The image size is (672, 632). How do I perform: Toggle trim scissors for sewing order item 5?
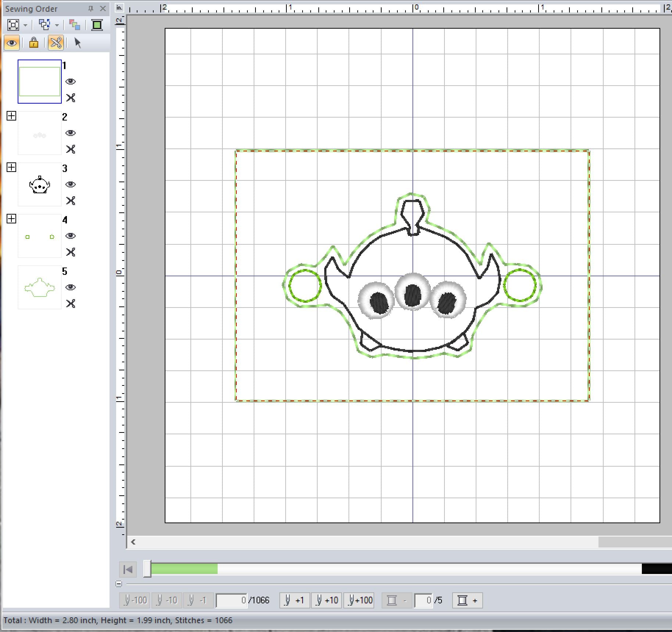coord(71,304)
